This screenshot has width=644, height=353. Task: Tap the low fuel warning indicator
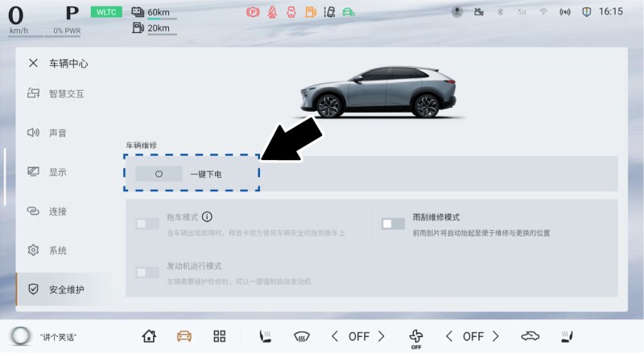coord(311,12)
